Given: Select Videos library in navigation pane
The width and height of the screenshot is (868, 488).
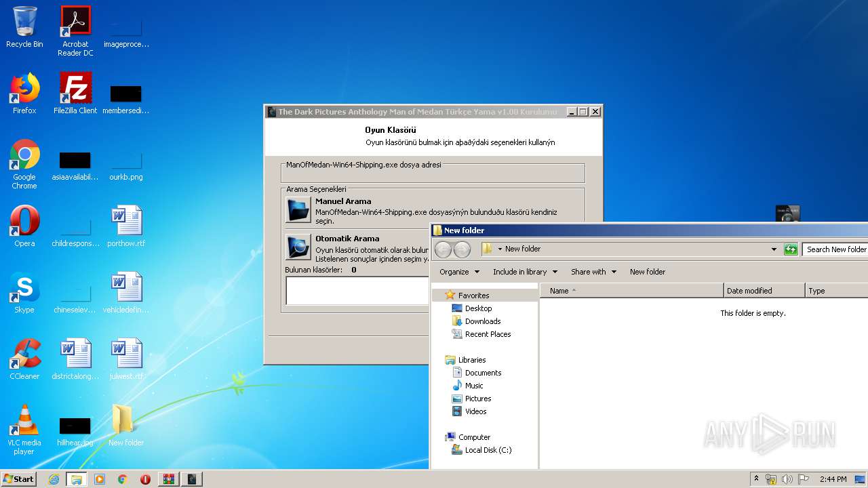Looking at the screenshot, I should pyautogui.click(x=475, y=411).
